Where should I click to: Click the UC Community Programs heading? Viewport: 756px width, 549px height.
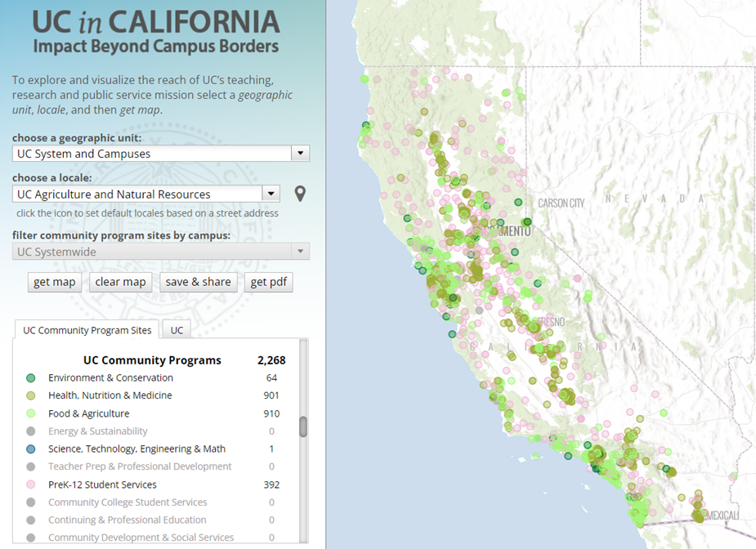(x=152, y=360)
